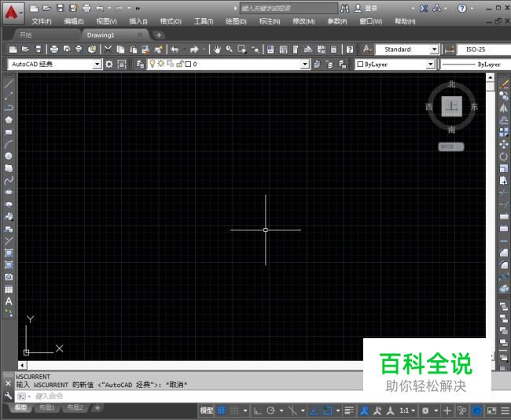The image size is (511, 420).
Task: Select the Rectangle draw tool
Action: coord(9,132)
